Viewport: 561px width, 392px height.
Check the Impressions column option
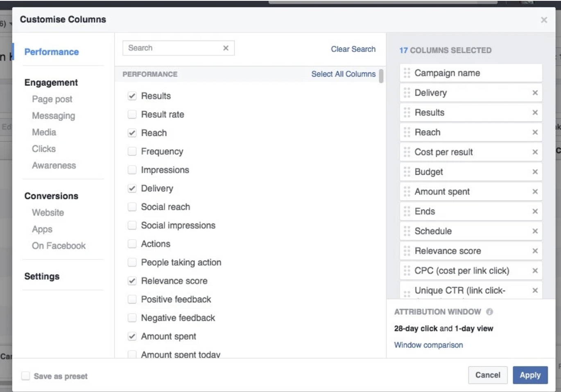pos(132,170)
